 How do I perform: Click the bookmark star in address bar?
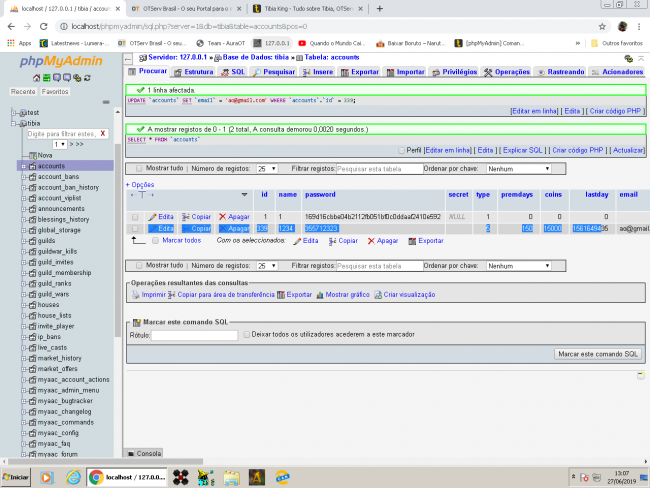point(602,27)
